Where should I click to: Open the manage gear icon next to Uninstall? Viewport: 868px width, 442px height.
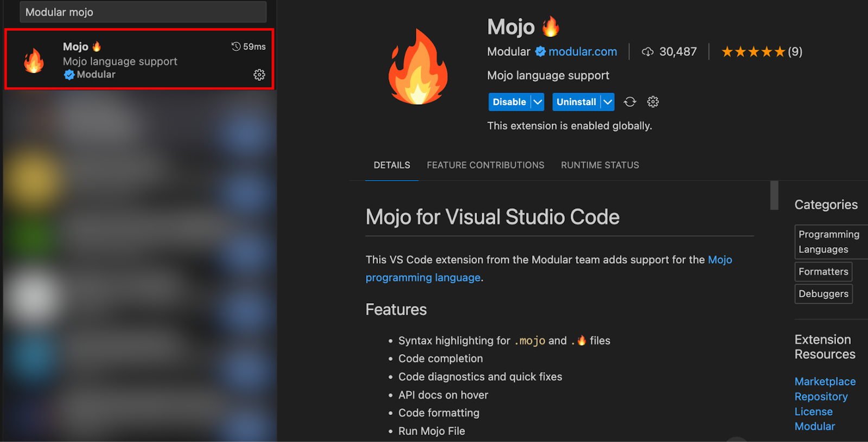point(653,102)
